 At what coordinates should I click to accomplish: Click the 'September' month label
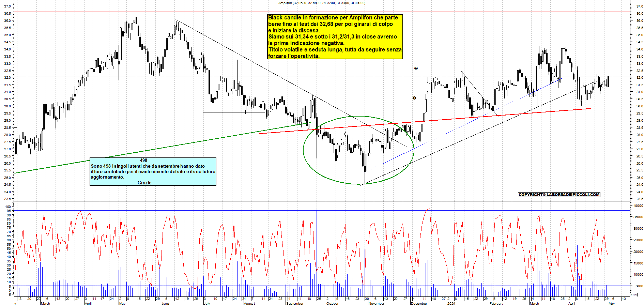coord(295,303)
